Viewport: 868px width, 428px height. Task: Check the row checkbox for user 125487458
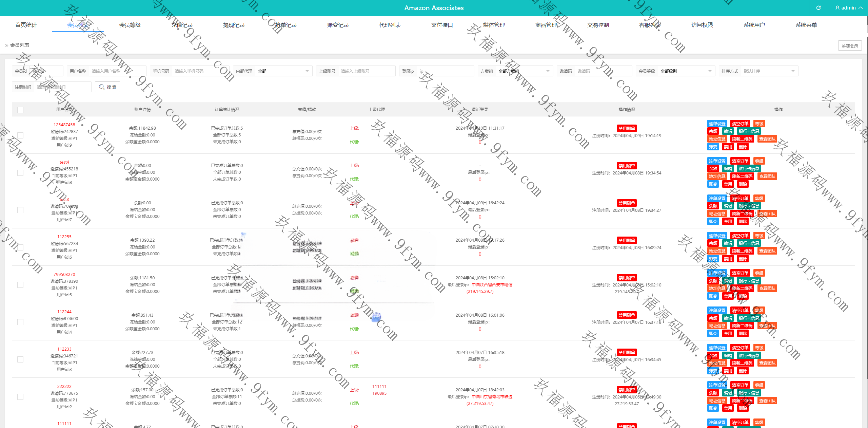click(20, 135)
